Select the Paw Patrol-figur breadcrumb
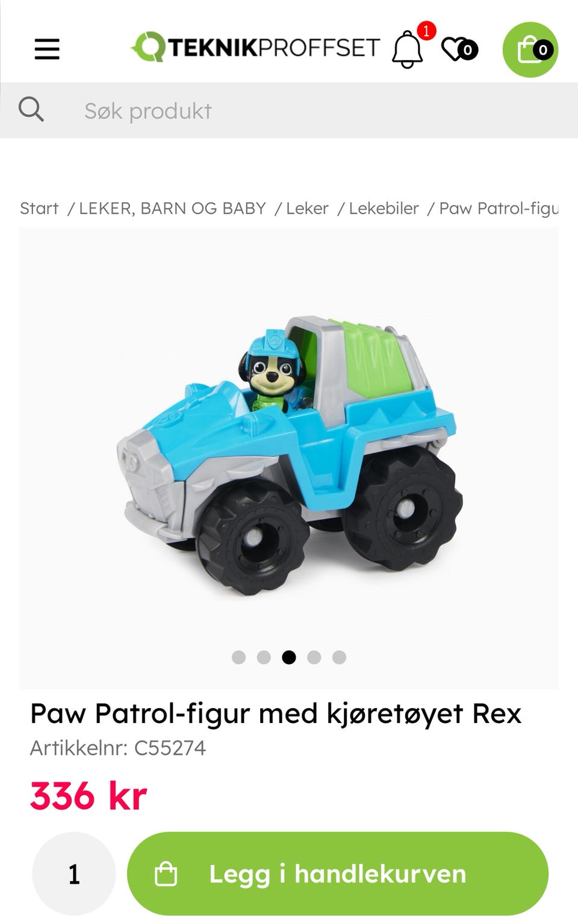 (499, 208)
